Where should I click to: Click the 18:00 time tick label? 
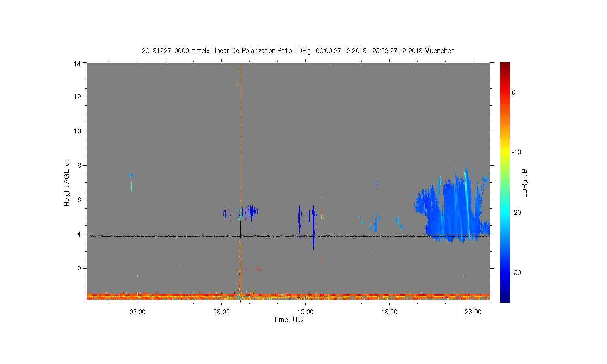pos(389,312)
